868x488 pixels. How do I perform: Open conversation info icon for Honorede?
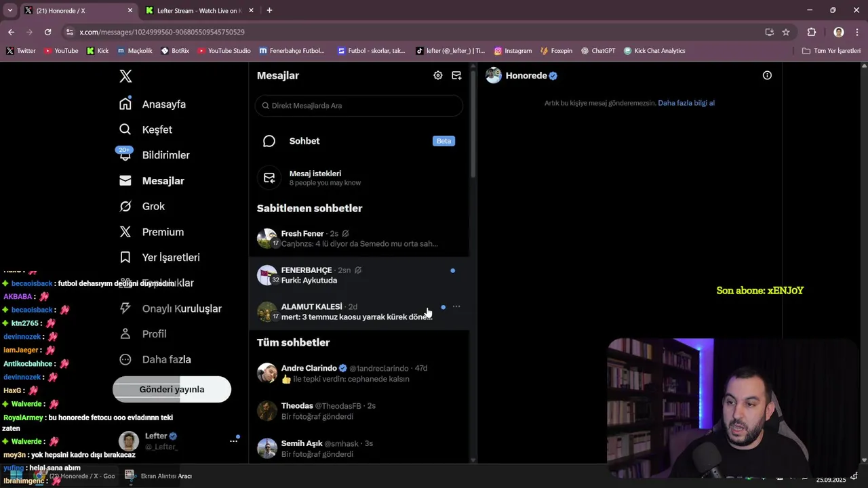pyautogui.click(x=767, y=75)
